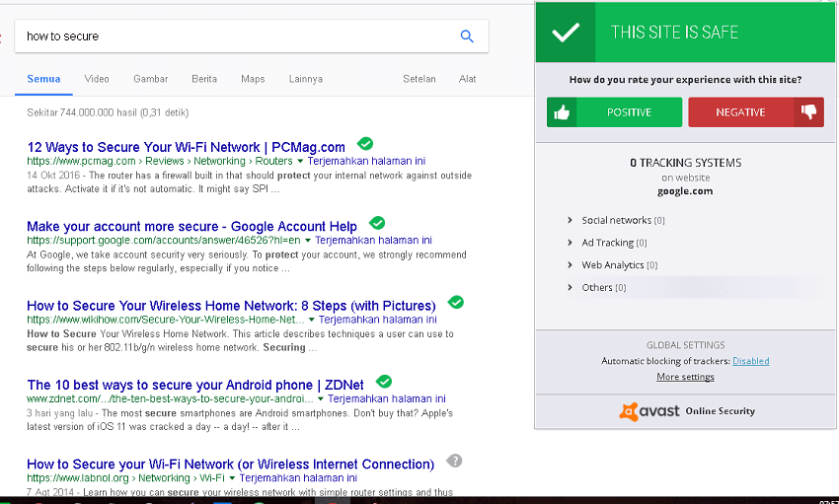Click green checkmark beside ZDNet result
Viewport: 839px width, 504px height.
pyautogui.click(x=384, y=382)
